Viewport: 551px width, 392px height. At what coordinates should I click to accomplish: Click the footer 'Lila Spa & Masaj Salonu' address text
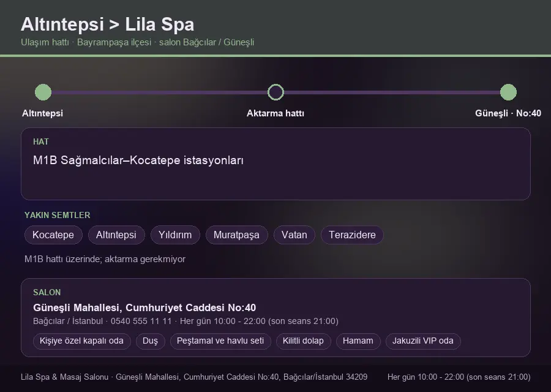[x=194, y=377]
